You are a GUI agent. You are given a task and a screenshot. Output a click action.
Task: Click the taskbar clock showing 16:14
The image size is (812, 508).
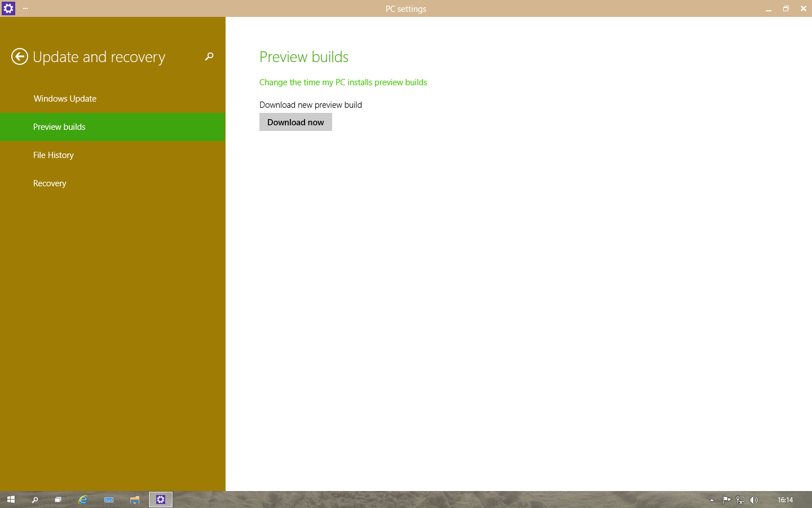[785, 500]
